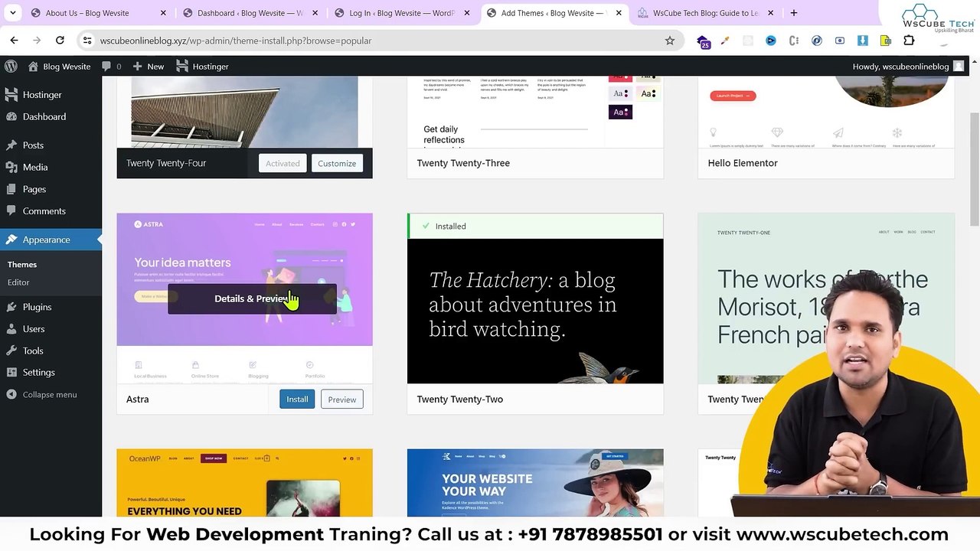Viewport: 980px width, 551px height.
Task: Go back using browser back arrow
Action: [x=14, y=41]
